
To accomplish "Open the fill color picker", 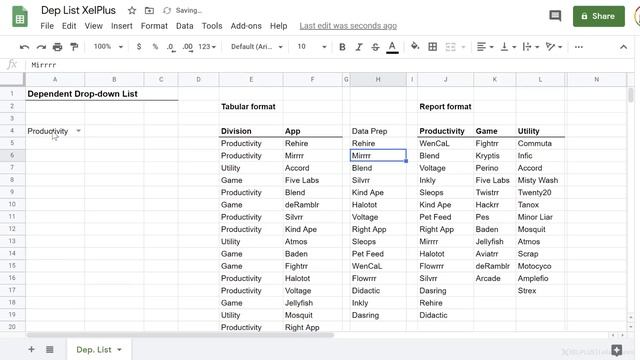I will pyautogui.click(x=415, y=47).
